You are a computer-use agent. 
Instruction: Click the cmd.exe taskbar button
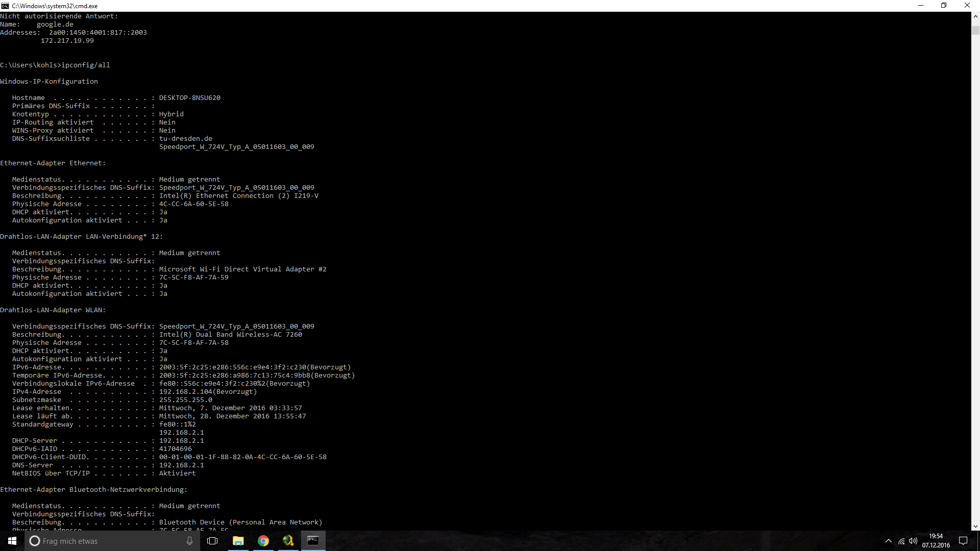click(x=313, y=541)
